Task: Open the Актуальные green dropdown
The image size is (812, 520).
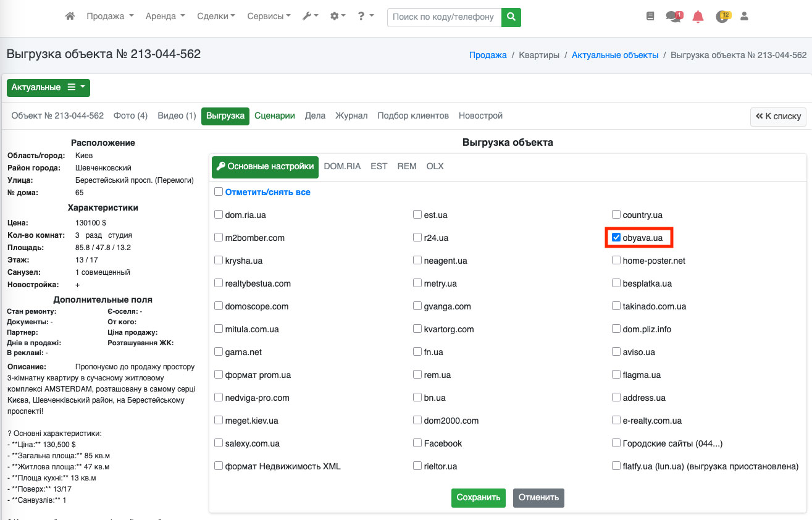Action: [48, 88]
